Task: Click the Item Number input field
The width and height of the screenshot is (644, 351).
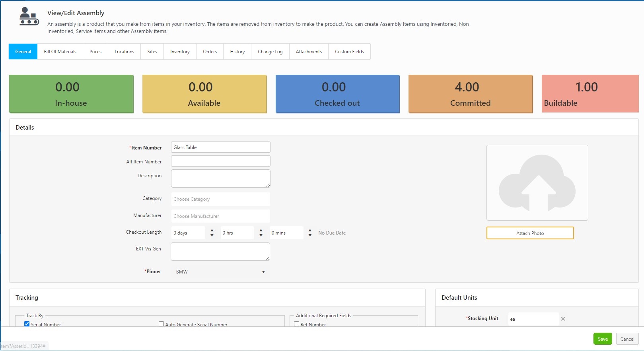Action: 220,147
